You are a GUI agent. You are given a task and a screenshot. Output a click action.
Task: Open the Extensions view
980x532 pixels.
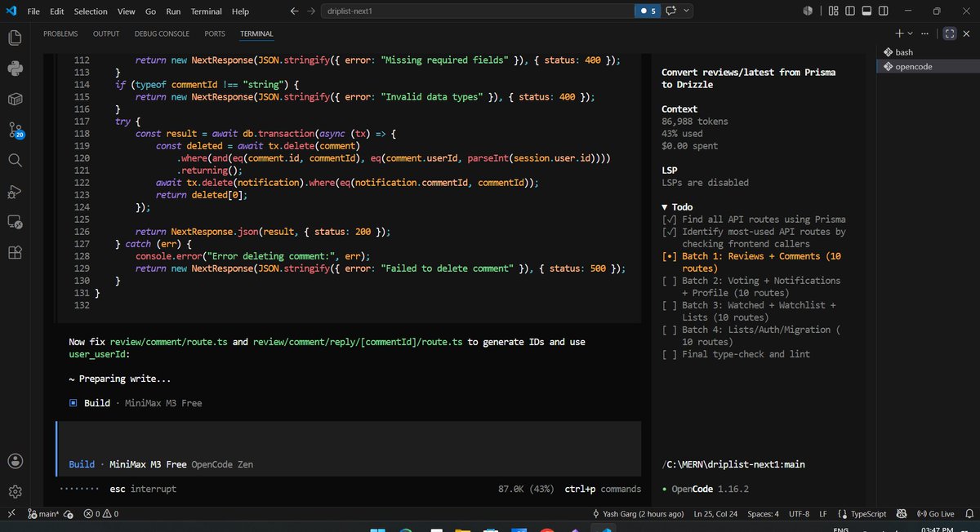tap(14, 252)
